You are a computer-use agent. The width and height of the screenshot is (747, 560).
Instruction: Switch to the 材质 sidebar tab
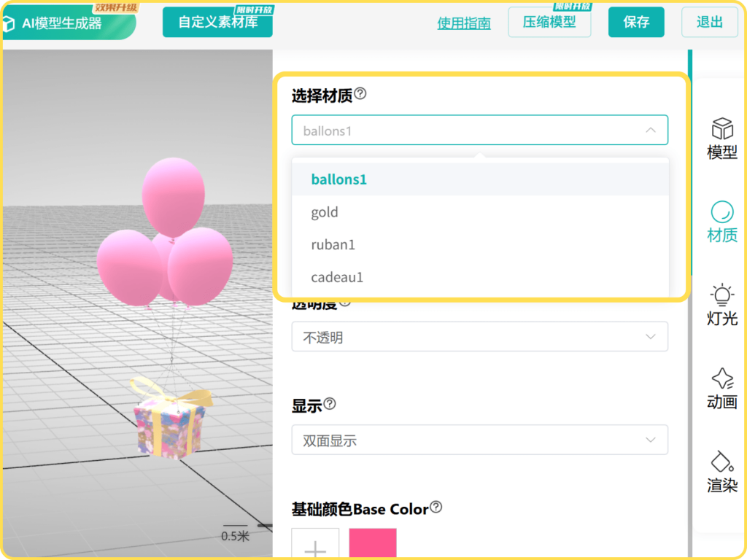pos(721,222)
